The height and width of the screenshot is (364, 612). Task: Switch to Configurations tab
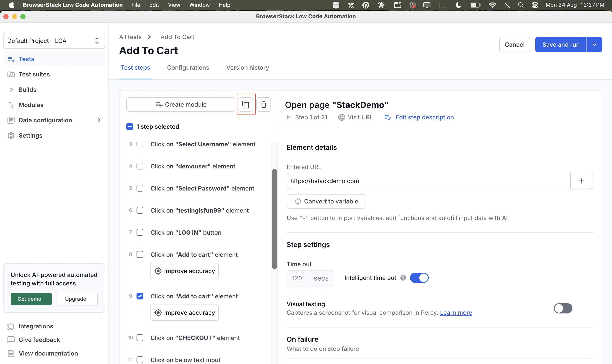pos(188,68)
